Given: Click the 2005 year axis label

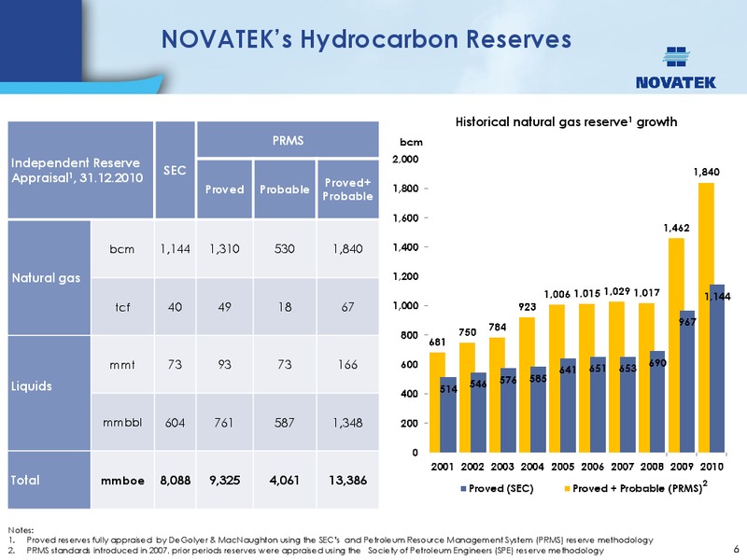Looking at the screenshot, I should click(x=563, y=467).
